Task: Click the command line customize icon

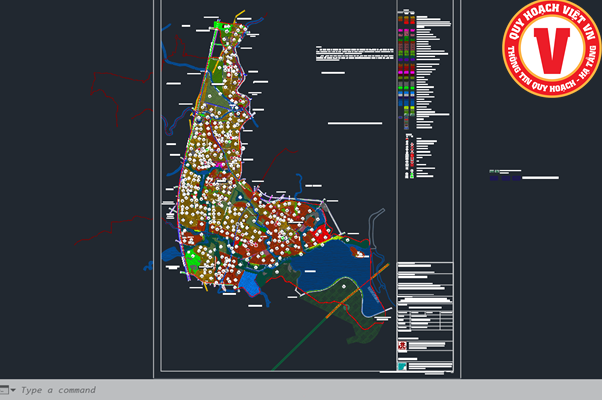Action: (x=4, y=390)
